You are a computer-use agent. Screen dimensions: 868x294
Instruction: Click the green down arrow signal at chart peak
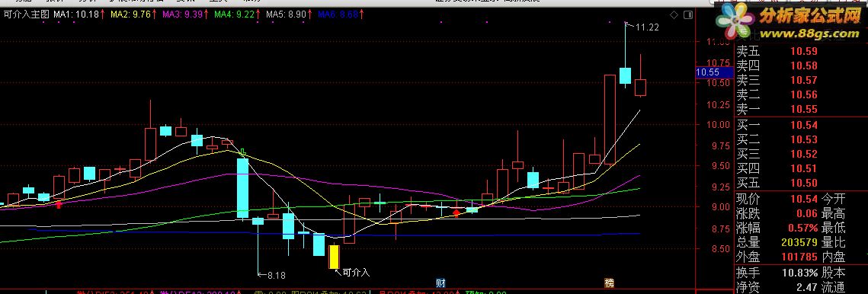(242, 151)
